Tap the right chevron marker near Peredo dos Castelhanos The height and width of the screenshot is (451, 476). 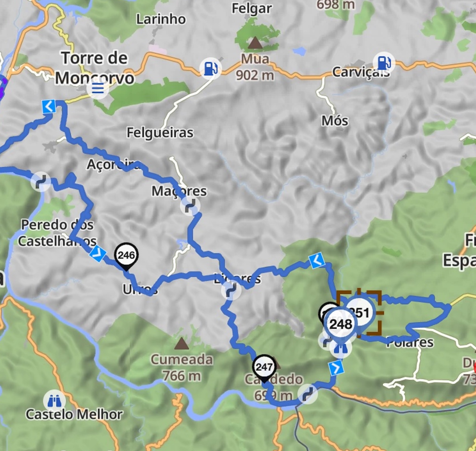click(98, 253)
